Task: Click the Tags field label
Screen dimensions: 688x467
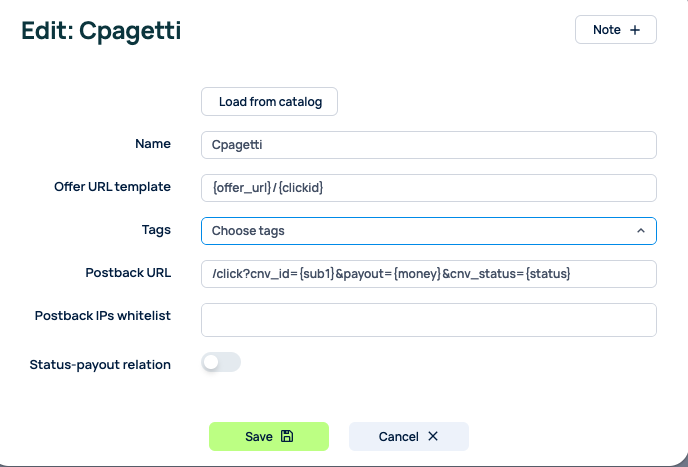Action: pos(156,230)
